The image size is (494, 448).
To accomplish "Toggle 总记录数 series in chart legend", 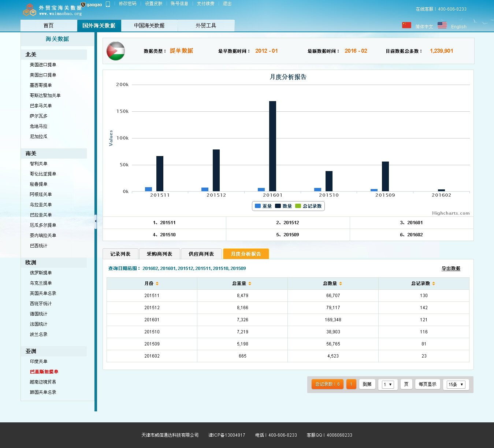I will pos(308,206).
